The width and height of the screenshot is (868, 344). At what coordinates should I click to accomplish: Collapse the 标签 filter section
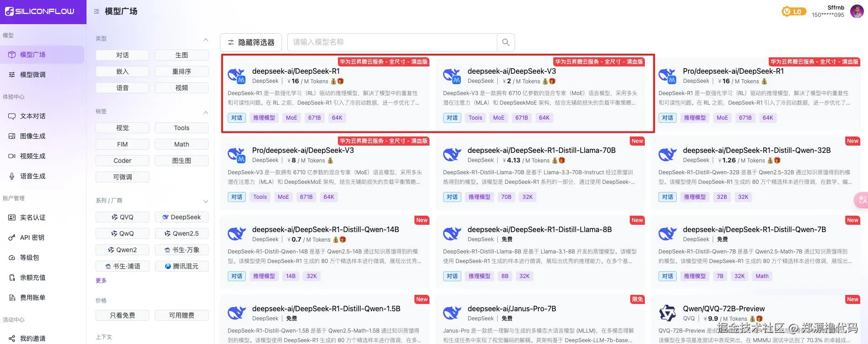pos(205,112)
